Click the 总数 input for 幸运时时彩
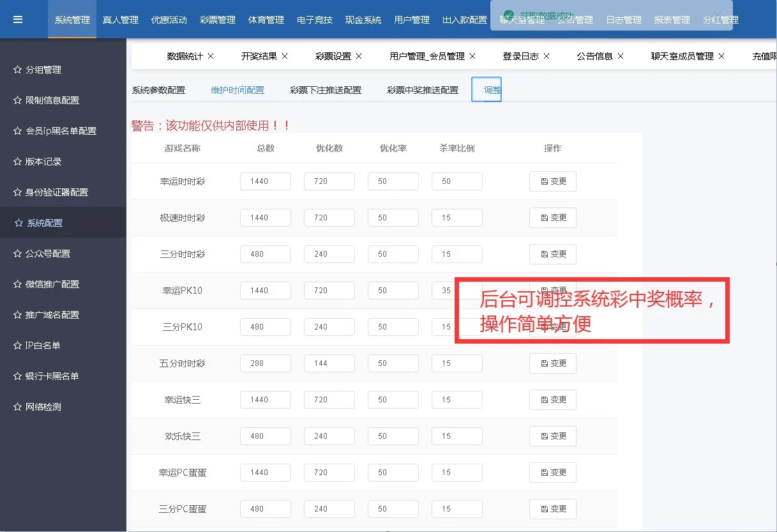 265,181
